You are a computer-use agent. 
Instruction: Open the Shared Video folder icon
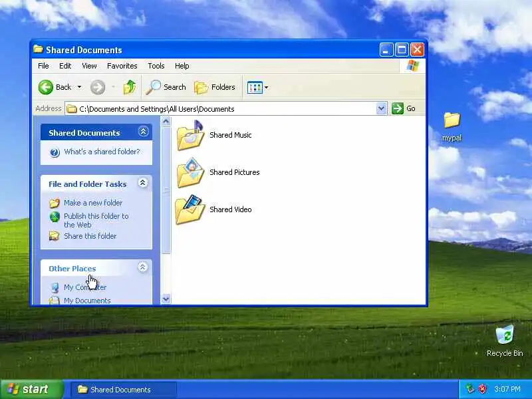click(190, 209)
